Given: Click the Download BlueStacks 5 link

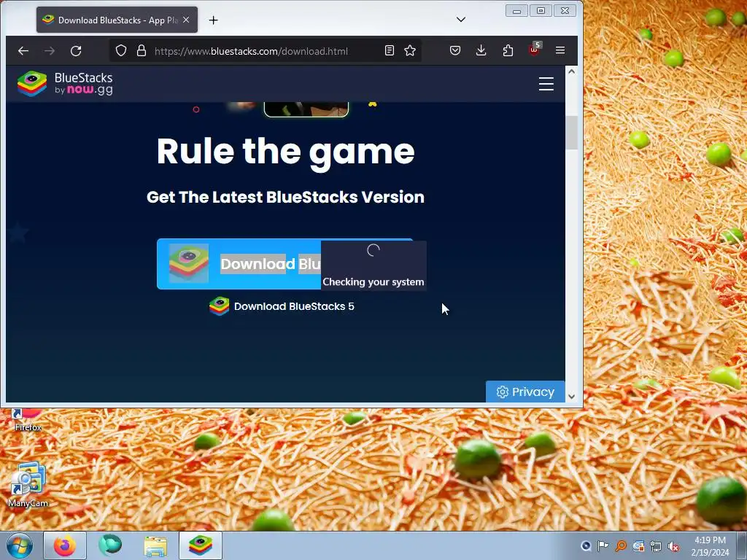Looking at the screenshot, I should 282,306.
